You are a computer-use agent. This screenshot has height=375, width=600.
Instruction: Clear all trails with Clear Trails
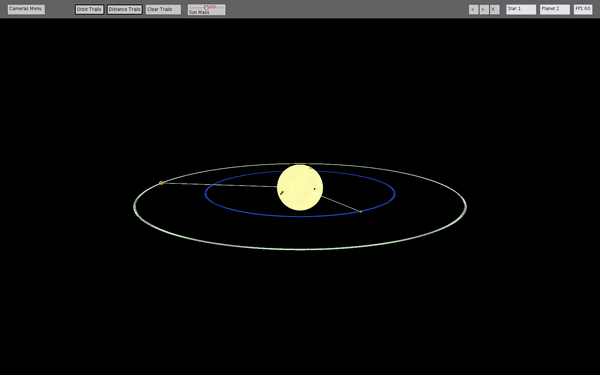click(163, 10)
